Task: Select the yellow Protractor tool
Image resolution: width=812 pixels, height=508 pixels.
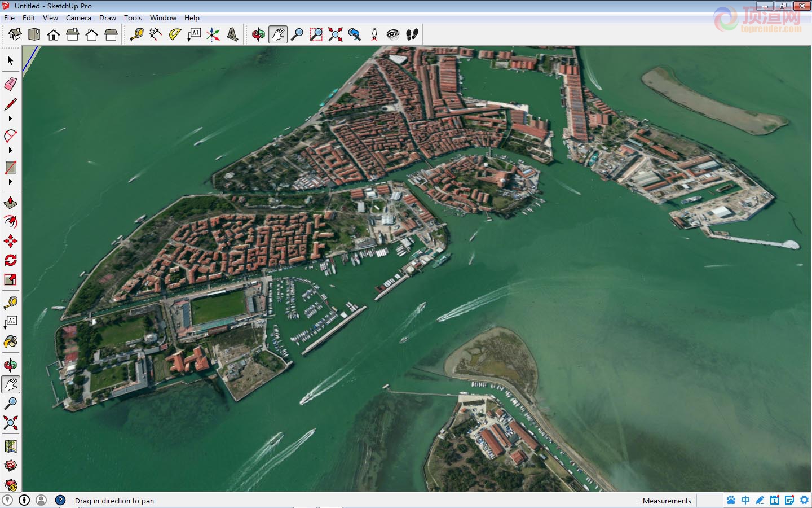Action: click(175, 34)
